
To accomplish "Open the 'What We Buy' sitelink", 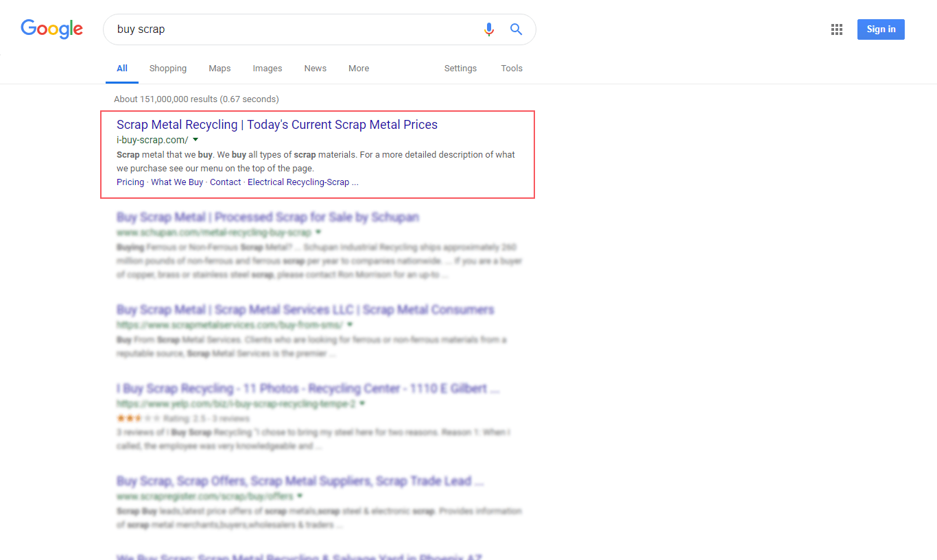I will [177, 182].
